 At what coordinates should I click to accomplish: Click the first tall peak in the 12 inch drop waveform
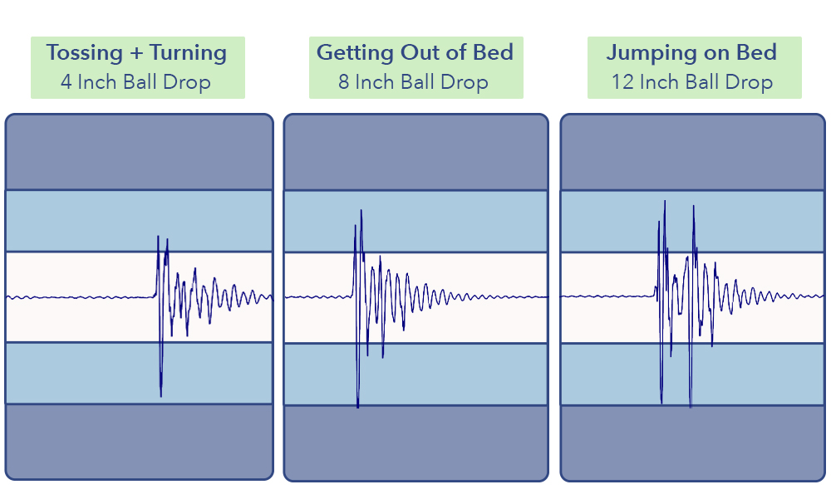(x=665, y=203)
